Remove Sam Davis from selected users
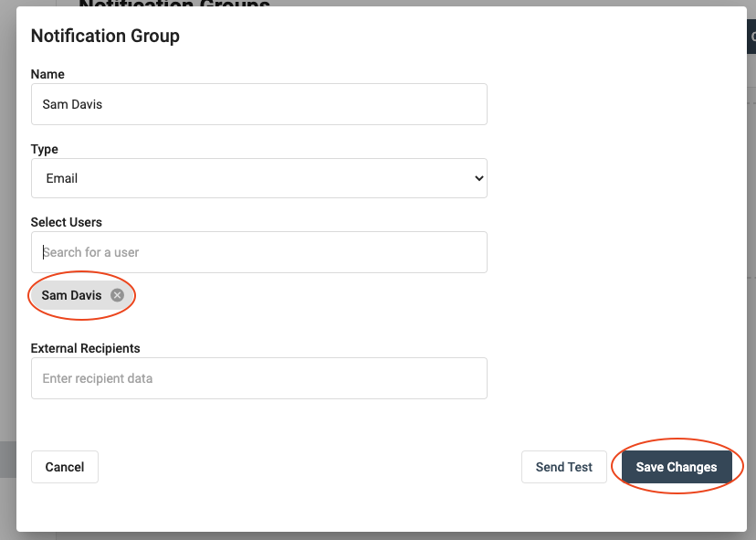 [117, 295]
